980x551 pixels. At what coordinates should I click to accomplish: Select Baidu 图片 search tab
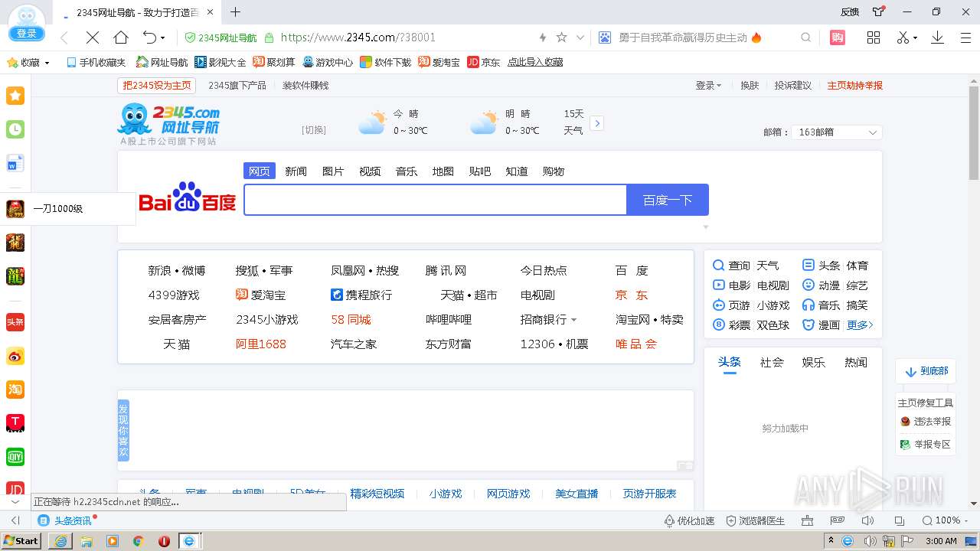[x=333, y=171]
